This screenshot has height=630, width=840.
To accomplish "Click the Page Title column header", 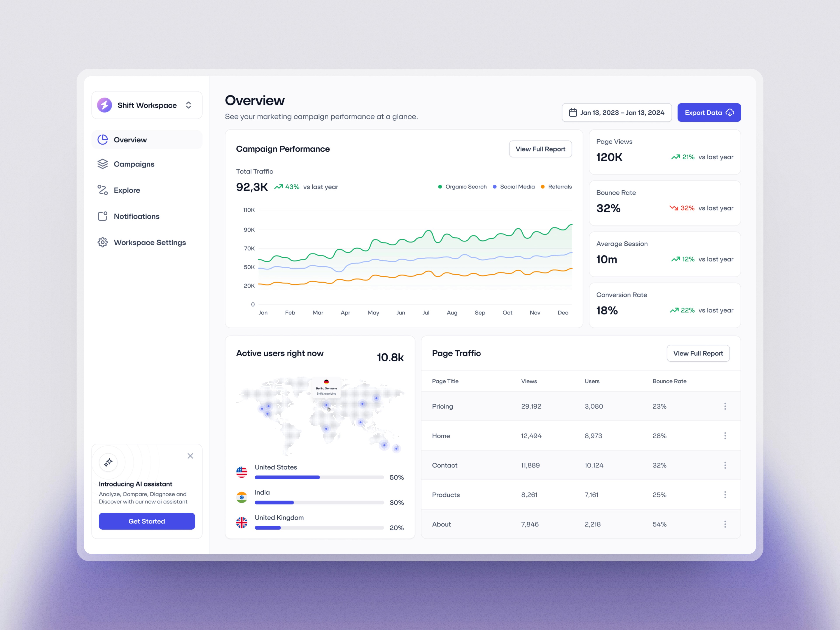I will (x=445, y=381).
